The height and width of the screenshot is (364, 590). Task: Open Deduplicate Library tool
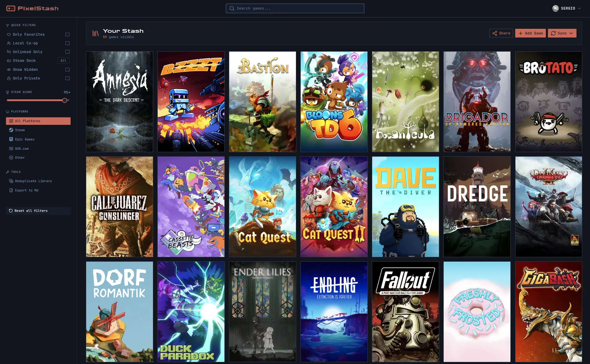tap(38, 181)
